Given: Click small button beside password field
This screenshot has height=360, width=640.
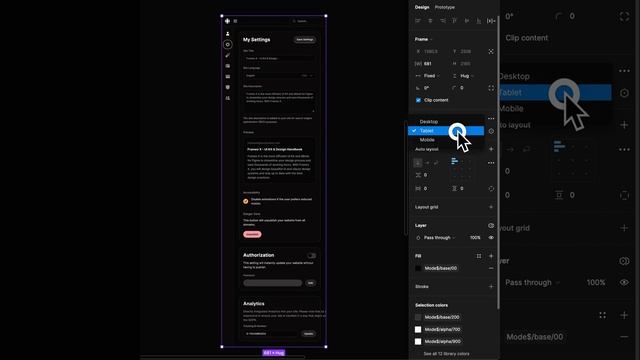Looking at the screenshot, I should pos(310,283).
